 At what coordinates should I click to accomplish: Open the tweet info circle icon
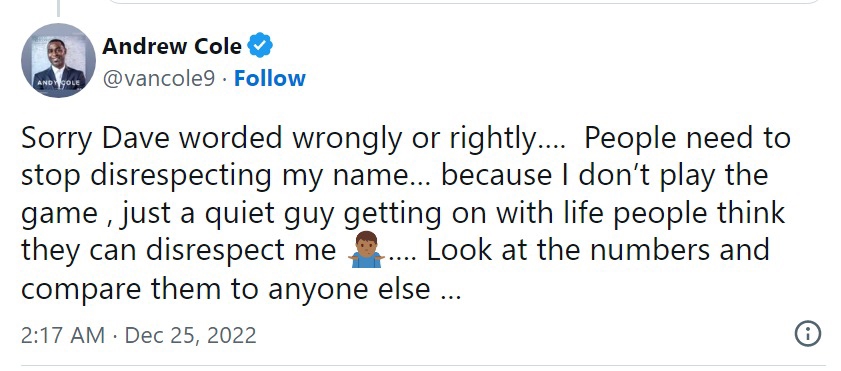[807, 333]
